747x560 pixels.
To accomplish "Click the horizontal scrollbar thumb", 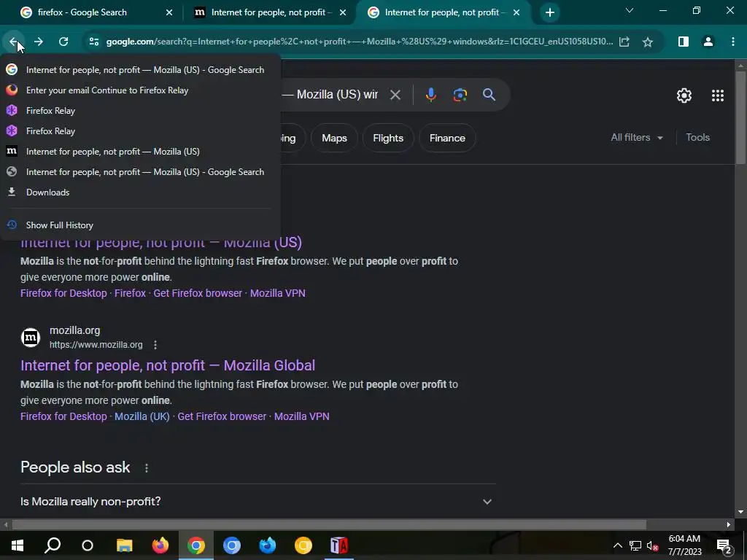I will [x=329, y=525].
